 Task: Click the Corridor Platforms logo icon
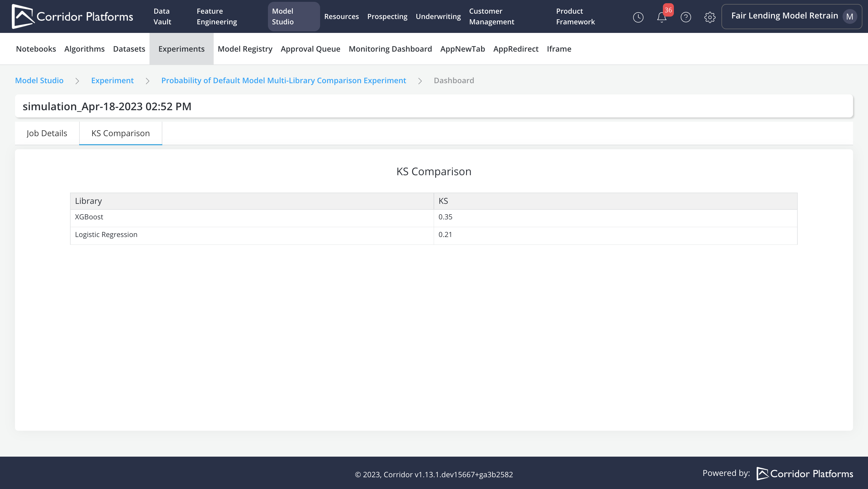[x=22, y=16]
